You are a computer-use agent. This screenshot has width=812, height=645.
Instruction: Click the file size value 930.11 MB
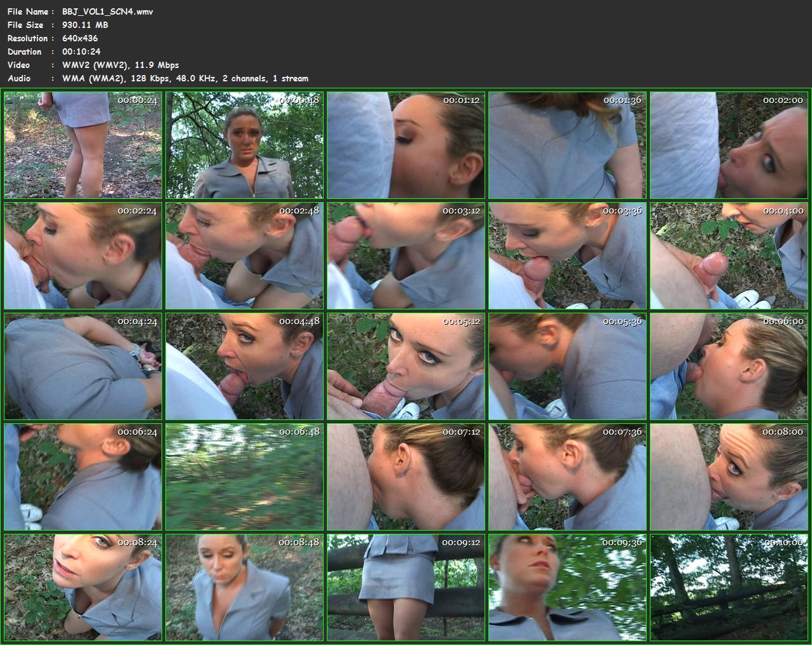(x=85, y=25)
